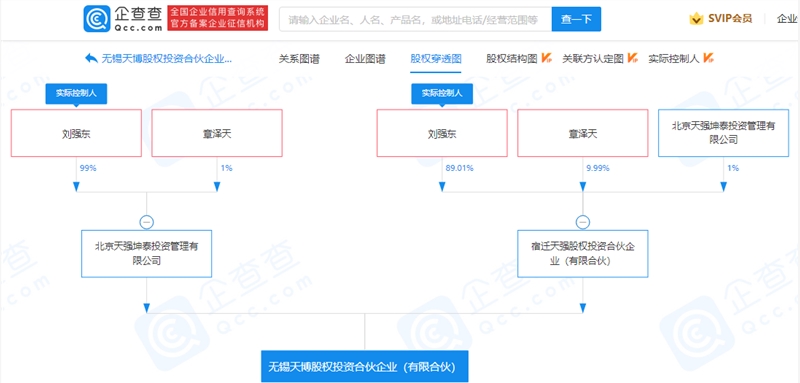
Task: Go to the 关联方认定图 tab
Action: pyautogui.click(x=593, y=59)
